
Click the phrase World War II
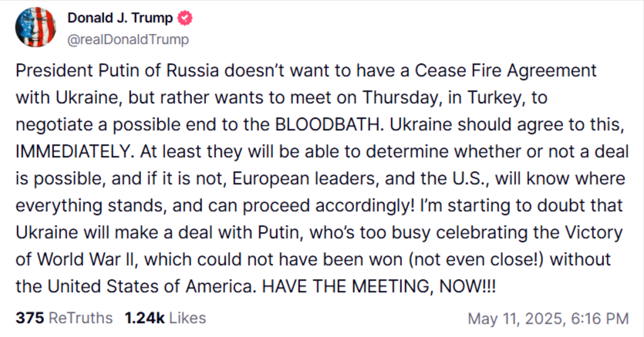point(85,260)
